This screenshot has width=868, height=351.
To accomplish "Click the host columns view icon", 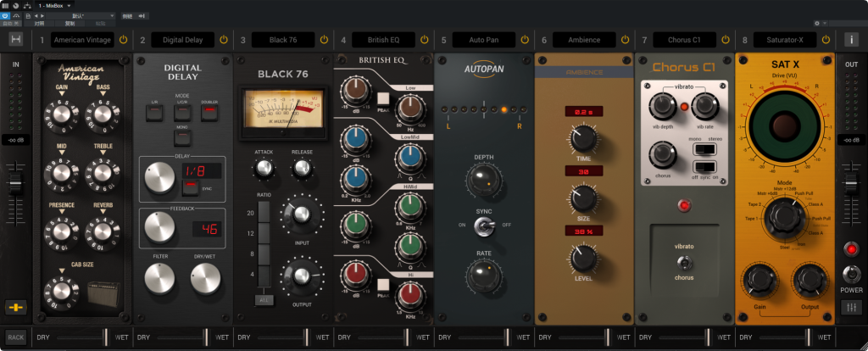I will [5, 6].
